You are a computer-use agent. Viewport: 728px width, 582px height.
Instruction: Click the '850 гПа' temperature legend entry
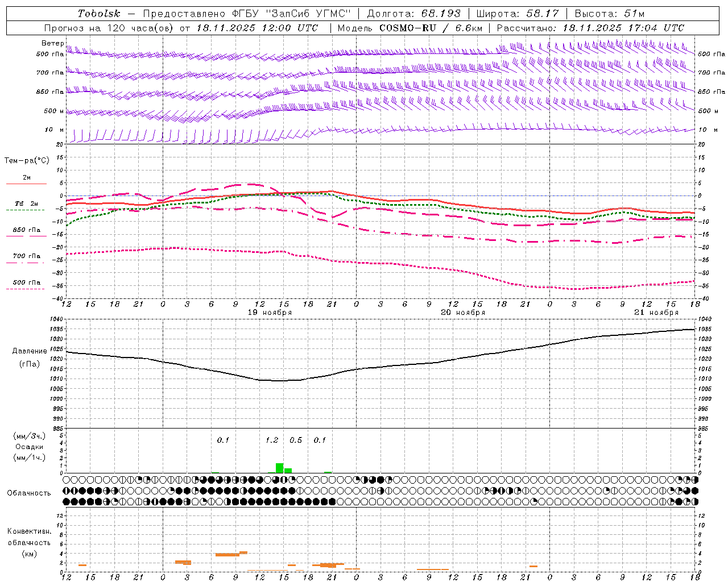[x=26, y=230]
